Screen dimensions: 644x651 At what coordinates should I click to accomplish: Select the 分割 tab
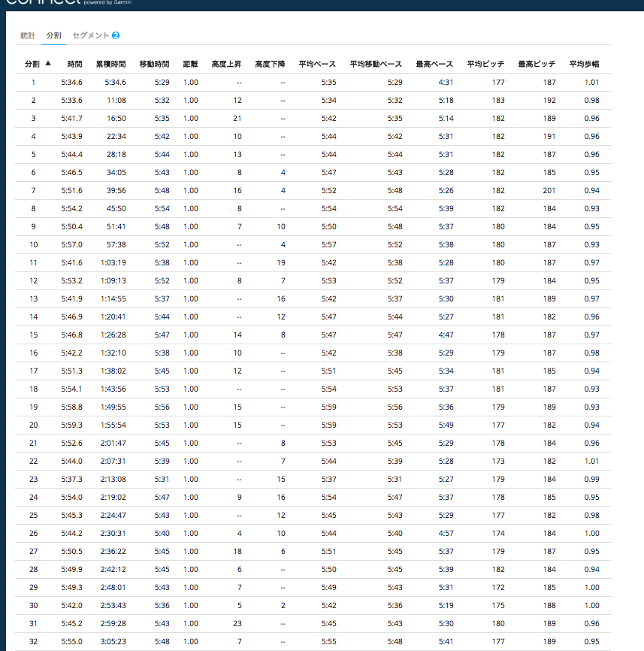click(x=53, y=35)
